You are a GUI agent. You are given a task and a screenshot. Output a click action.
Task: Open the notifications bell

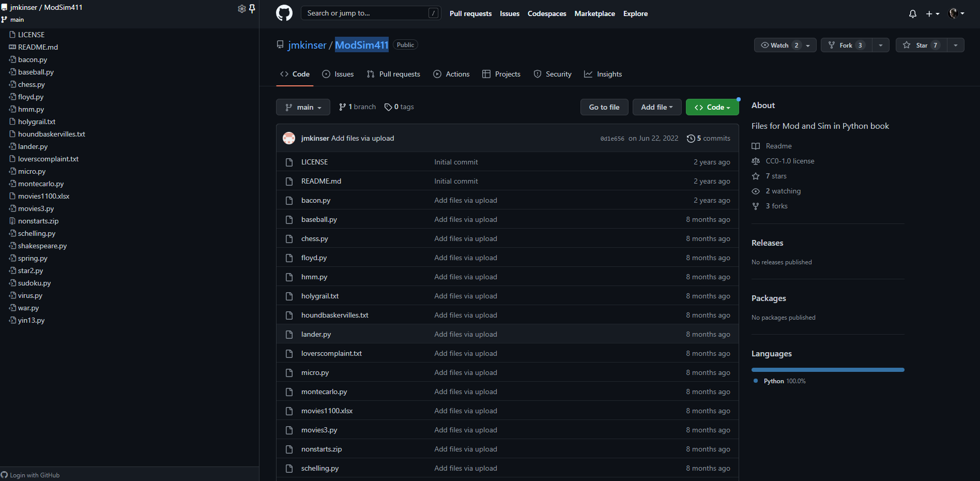click(913, 14)
